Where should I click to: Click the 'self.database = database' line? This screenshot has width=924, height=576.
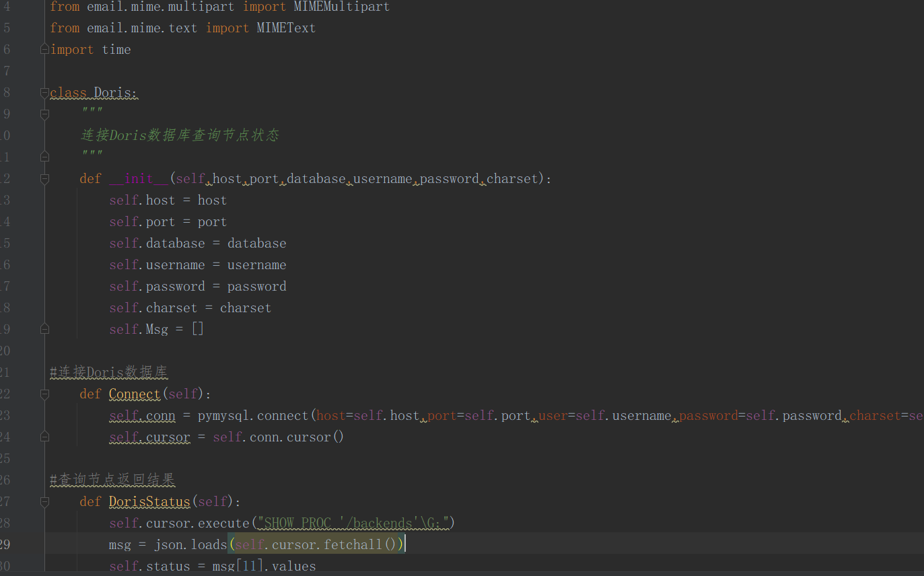tap(198, 243)
